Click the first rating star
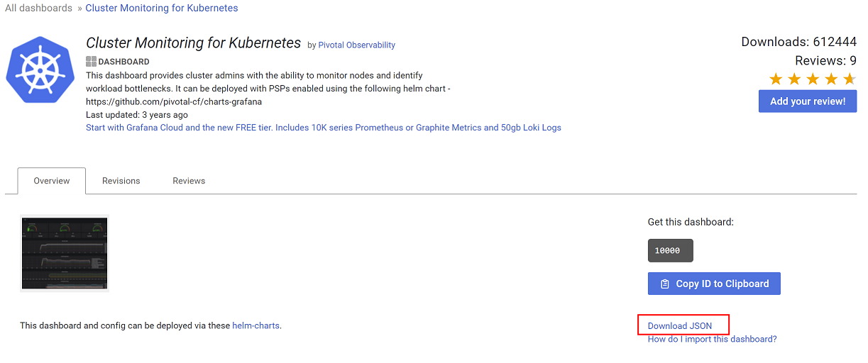 point(776,79)
